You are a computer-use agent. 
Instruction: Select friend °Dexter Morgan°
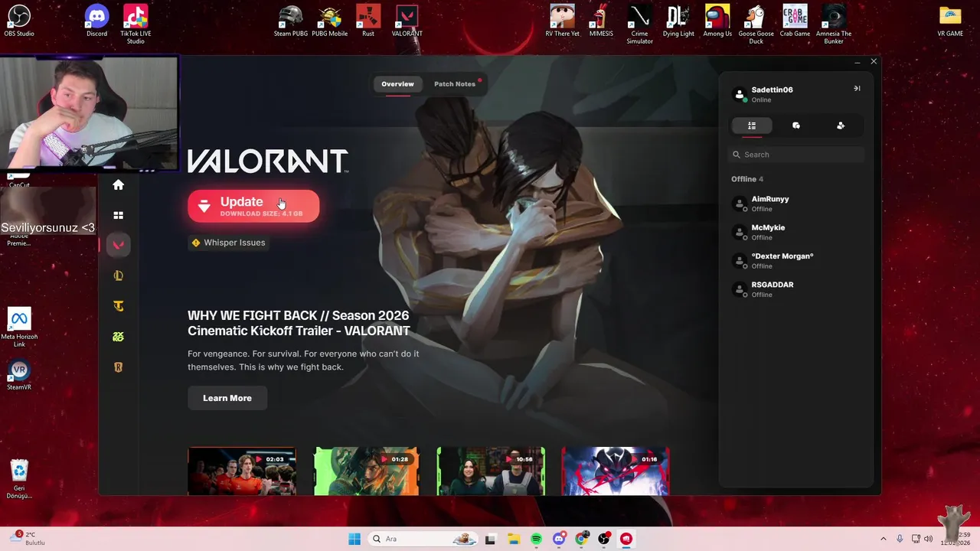[796, 260]
